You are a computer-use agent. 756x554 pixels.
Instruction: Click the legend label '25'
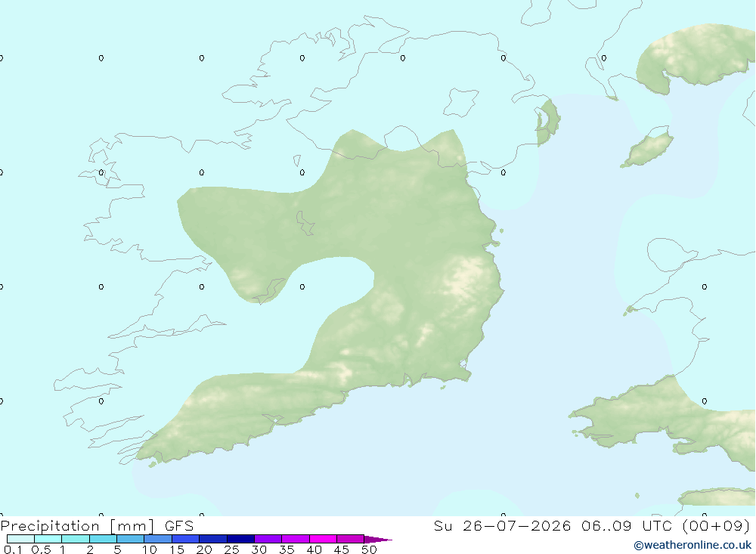click(x=231, y=549)
